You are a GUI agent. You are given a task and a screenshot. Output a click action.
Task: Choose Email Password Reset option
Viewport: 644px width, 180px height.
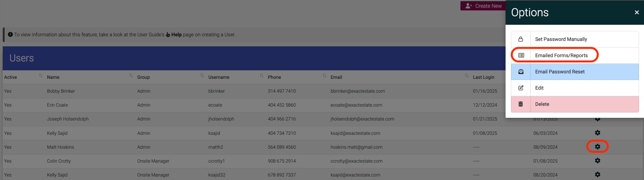(575, 72)
